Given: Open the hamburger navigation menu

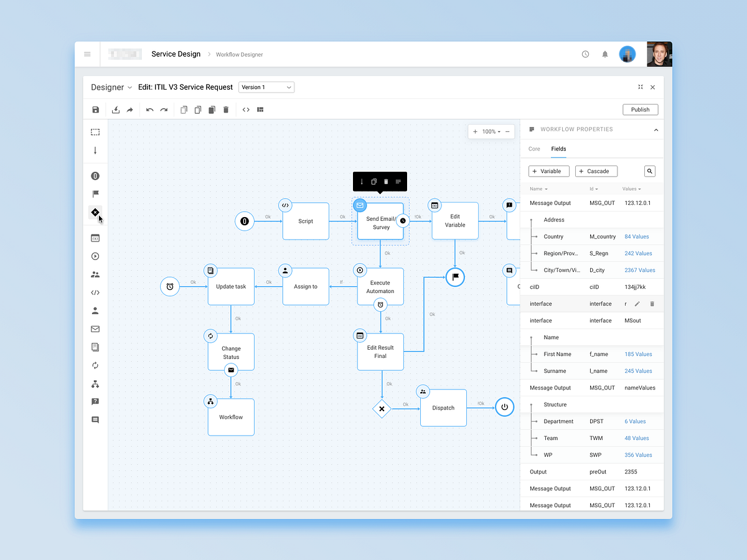Looking at the screenshot, I should point(87,54).
